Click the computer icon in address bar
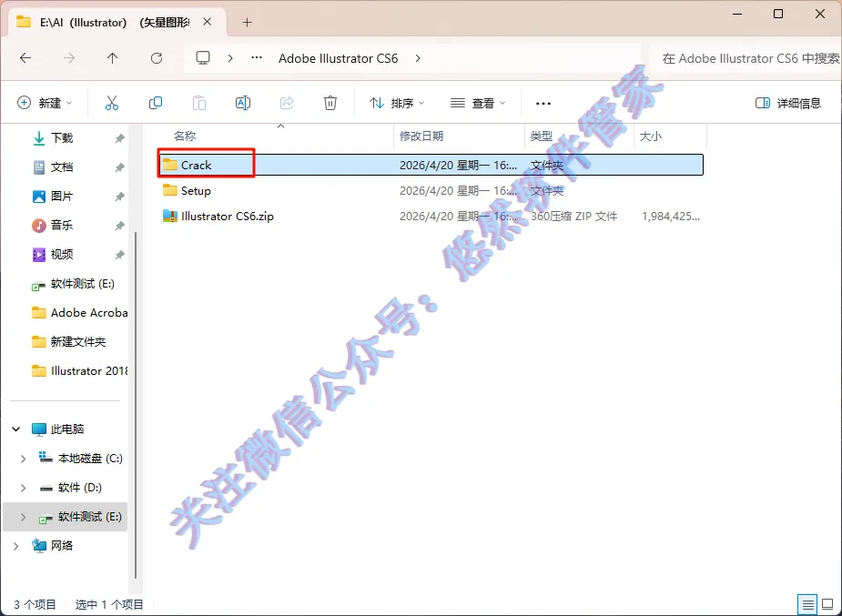Screen dimensions: 842x616 [x=203, y=58]
